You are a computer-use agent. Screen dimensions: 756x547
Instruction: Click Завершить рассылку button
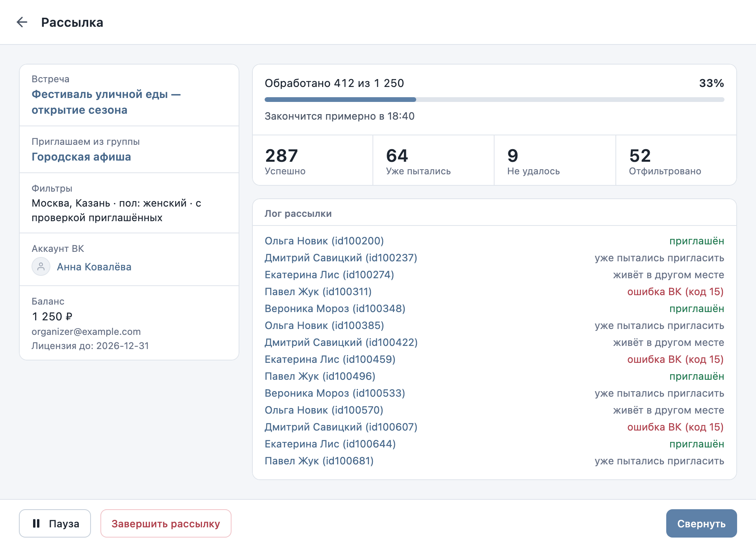point(166,523)
